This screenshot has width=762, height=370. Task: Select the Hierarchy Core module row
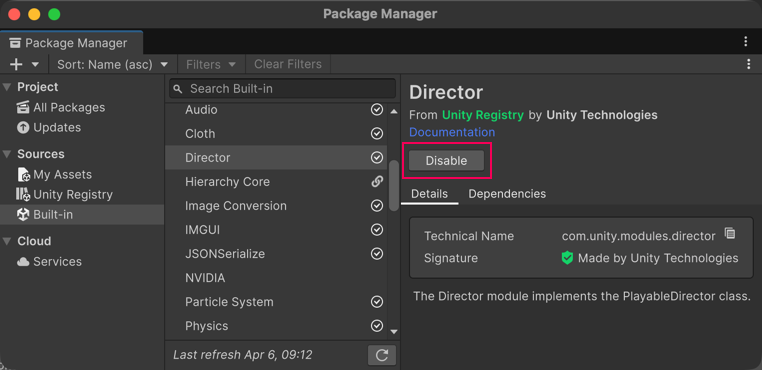pyautogui.click(x=276, y=182)
